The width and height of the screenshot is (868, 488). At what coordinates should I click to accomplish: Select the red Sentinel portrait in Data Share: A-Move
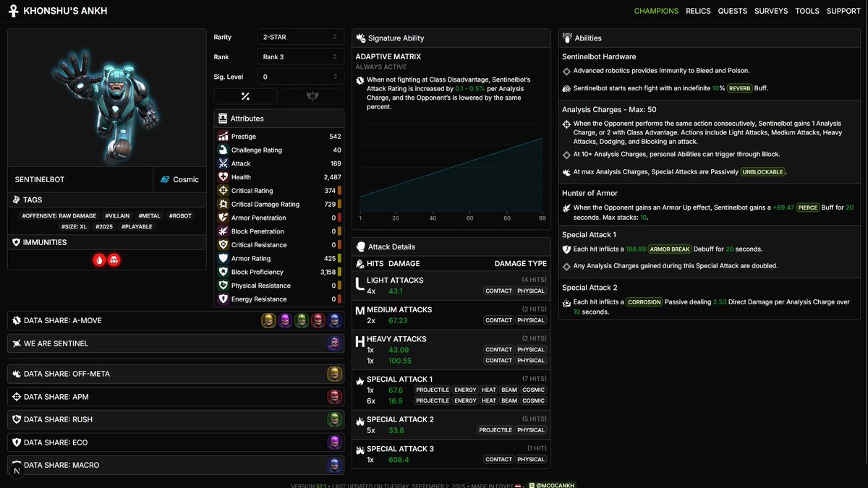click(318, 320)
